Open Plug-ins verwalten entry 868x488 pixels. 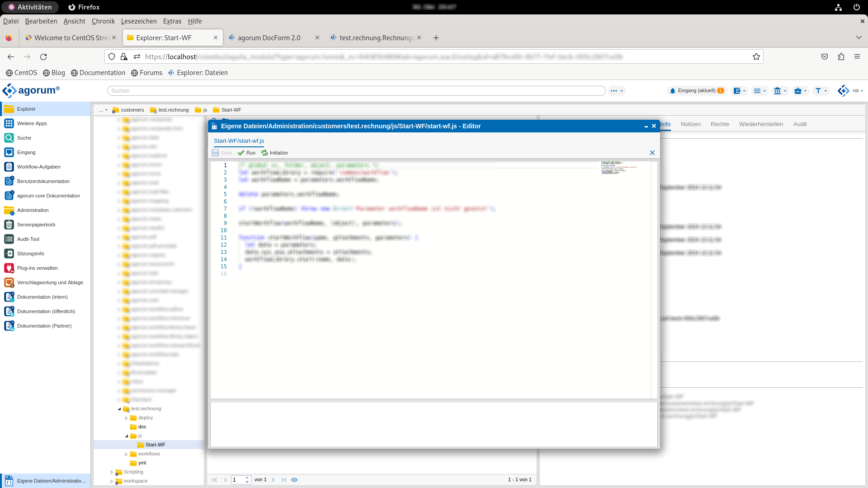coord(45,268)
